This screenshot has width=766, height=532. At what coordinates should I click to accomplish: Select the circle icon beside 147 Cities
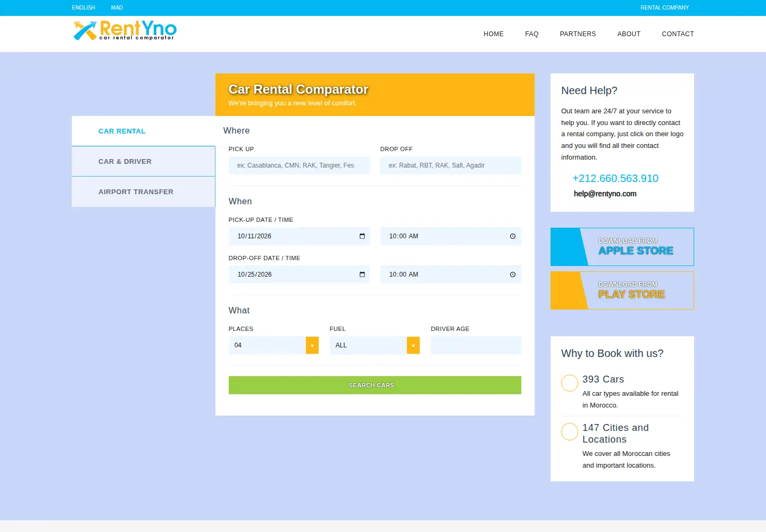tap(570, 431)
